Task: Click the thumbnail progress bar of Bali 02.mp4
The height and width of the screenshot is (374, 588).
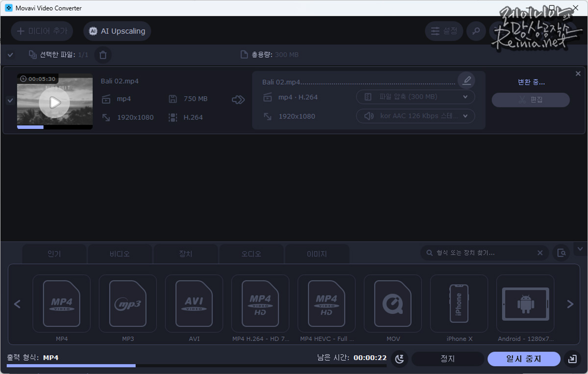Action: [55, 127]
